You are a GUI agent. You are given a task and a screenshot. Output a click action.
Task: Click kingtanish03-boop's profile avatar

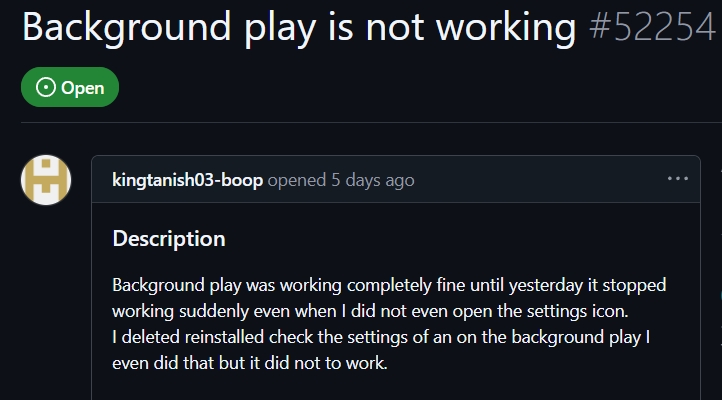pos(46,180)
